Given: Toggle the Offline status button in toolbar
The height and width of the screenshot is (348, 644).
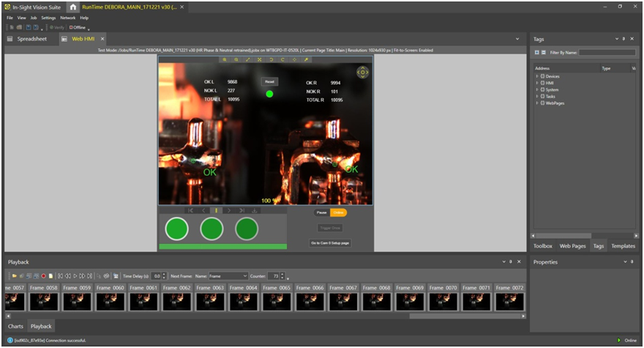Looking at the screenshot, I should coord(78,28).
